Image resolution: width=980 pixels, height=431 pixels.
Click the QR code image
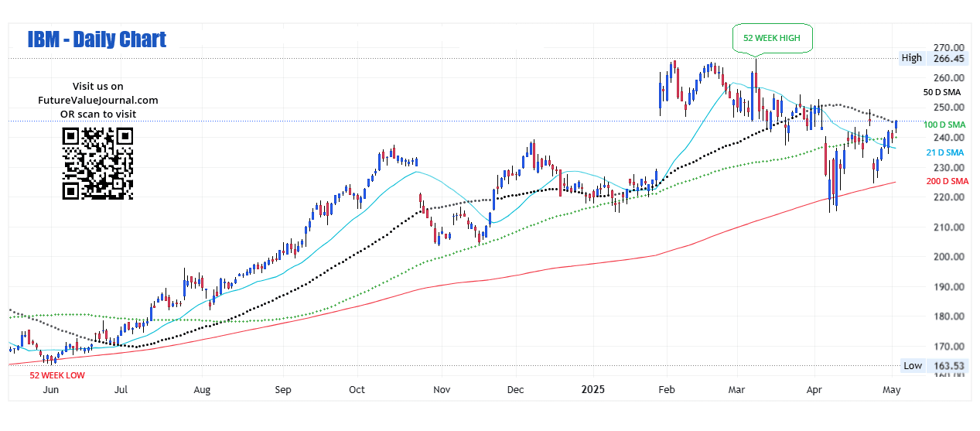pyautogui.click(x=97, y=163)
